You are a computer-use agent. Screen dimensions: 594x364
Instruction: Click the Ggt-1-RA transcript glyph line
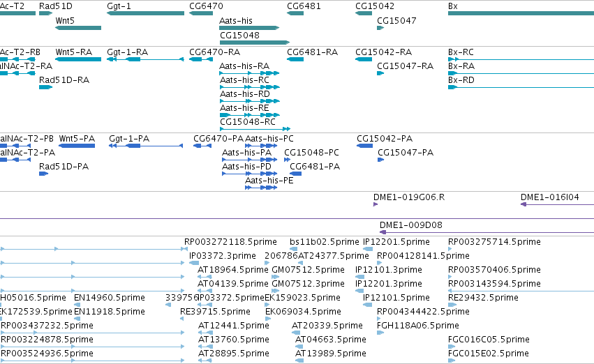coord(145,59)
